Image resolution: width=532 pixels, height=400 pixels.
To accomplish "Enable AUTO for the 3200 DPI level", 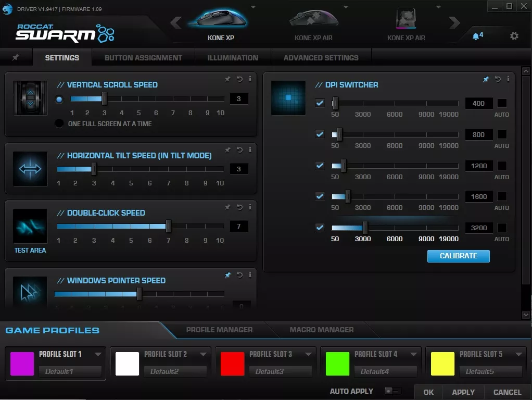I will coord(502,228).
